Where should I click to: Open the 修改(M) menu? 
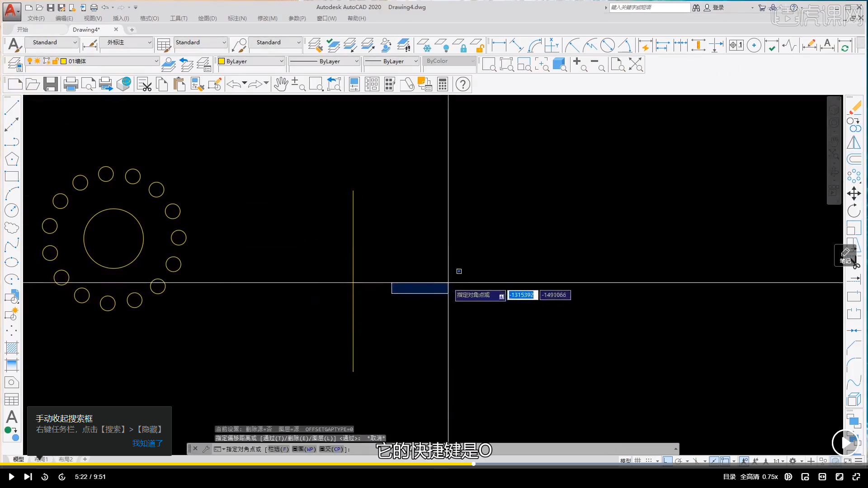click(x=267, y=19)
